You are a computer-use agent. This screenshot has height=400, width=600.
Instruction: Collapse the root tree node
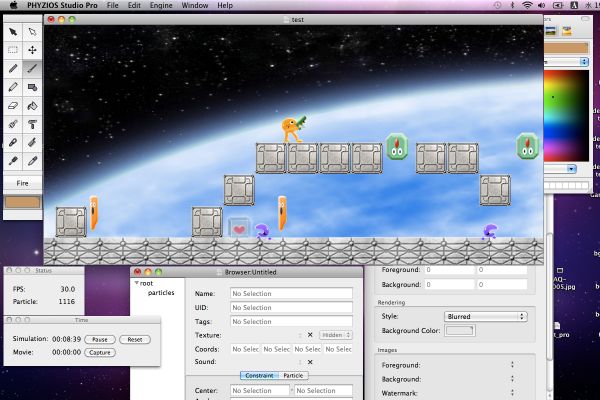tap(136, 283)
